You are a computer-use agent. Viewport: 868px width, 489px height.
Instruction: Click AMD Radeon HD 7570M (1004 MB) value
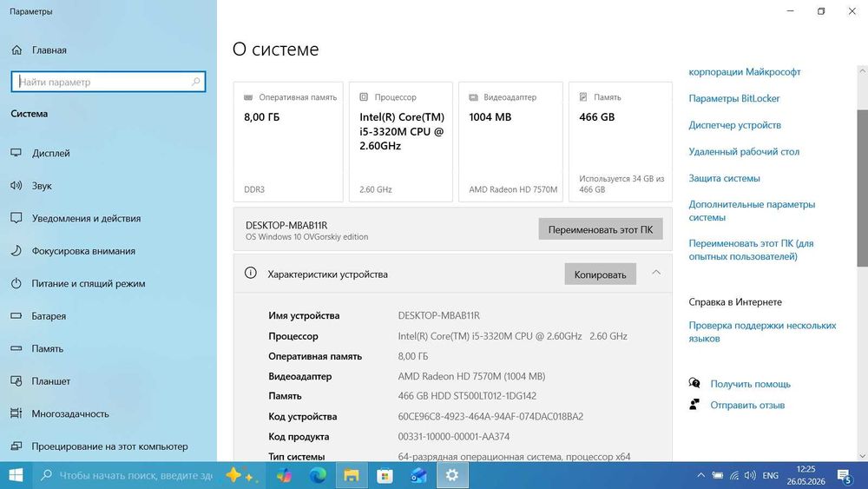point(471,376)
